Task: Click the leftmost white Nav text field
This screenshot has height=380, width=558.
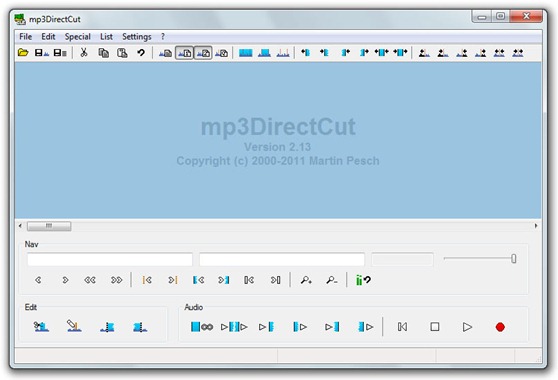Action: pos(110,259)
